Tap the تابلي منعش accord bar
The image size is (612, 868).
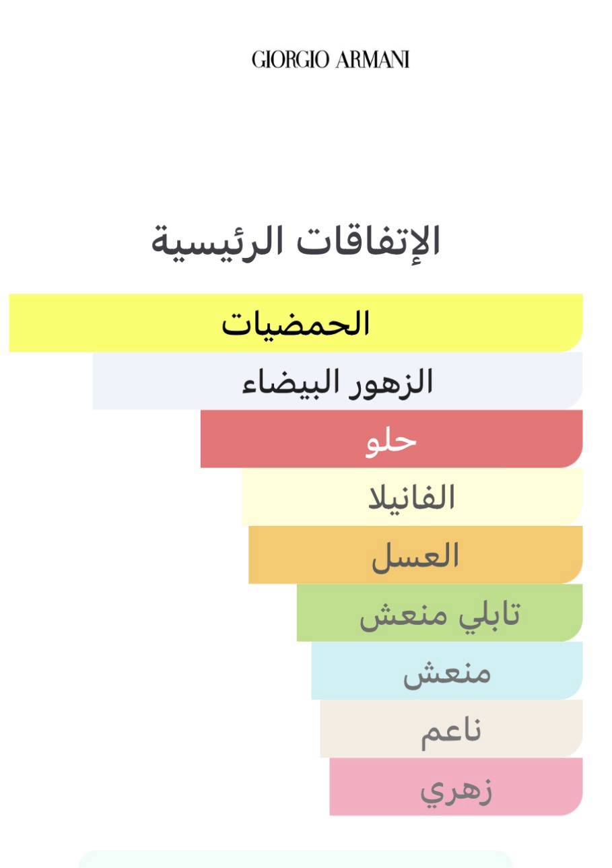pyautogui.click(x=439, y=613)
